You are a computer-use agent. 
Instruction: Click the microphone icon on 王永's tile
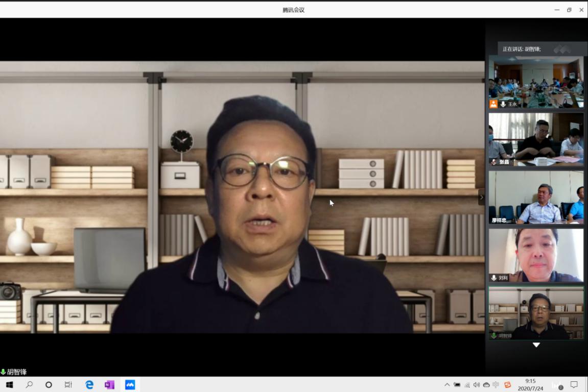tap(503, 104)
